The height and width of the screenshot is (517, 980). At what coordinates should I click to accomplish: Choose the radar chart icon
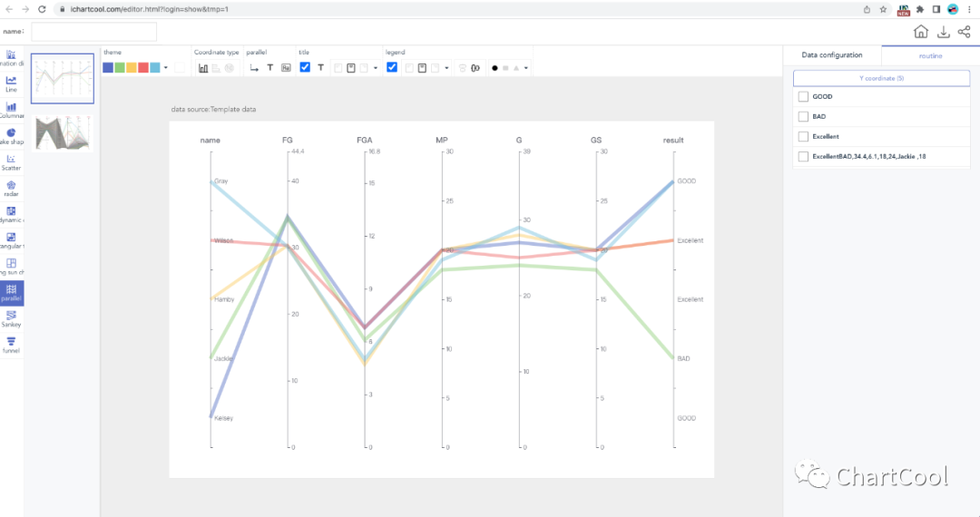click(11, 188)
